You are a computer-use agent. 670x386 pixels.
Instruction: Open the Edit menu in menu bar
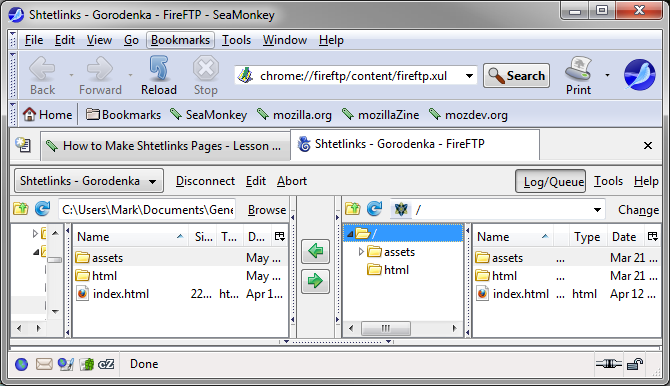coord(65,40)
